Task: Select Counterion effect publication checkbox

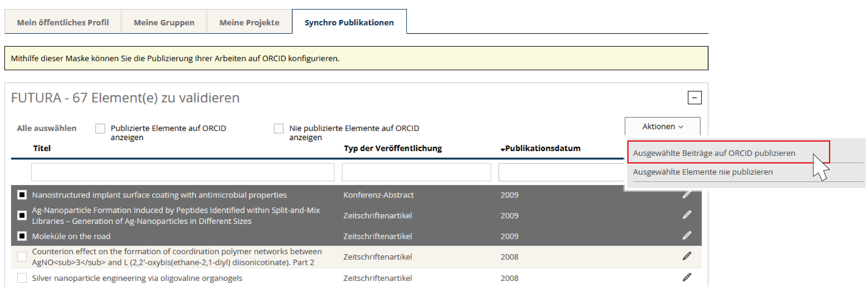Action: coord(22,257)
